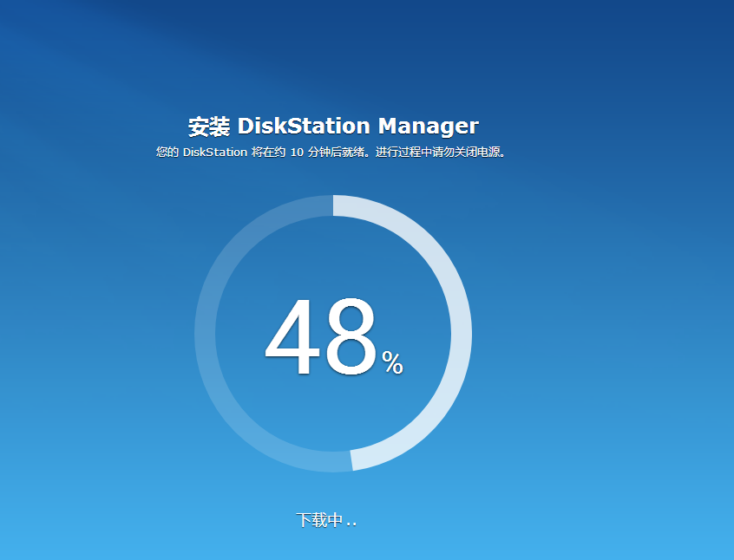This screenshot has height=560, width=734.
Task: Click the unfilled portion of the progress ring
Action: pos(205,334)
